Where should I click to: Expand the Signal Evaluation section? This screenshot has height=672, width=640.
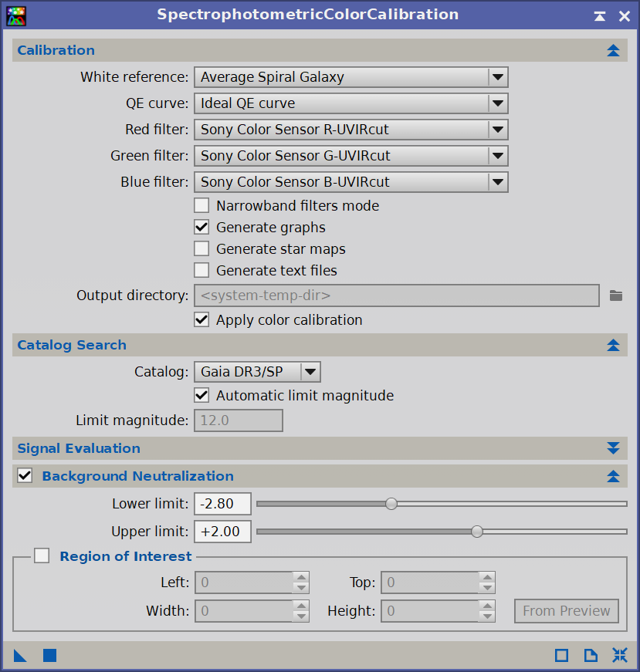[613, 448]
